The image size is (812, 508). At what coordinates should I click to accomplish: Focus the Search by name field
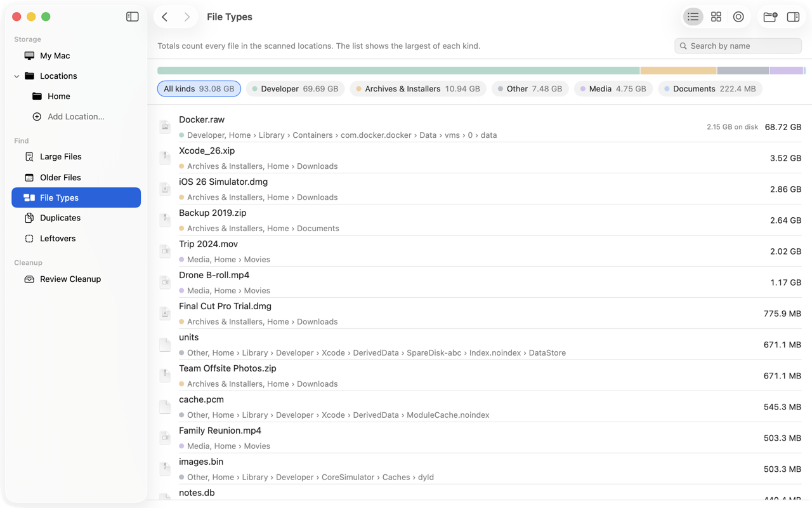pos(738,46)
